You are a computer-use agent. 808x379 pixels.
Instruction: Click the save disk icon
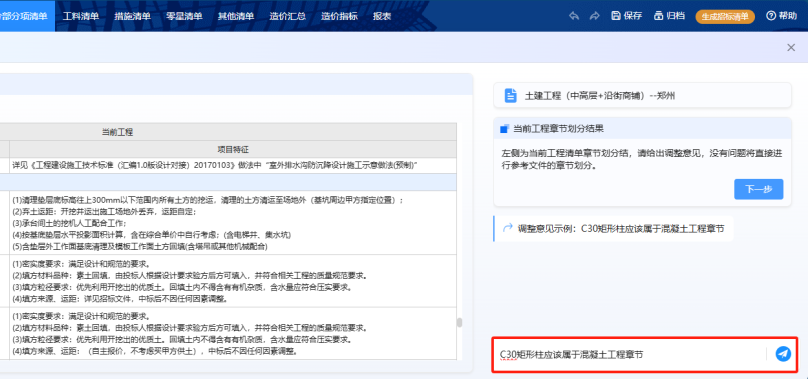point(616,16)
